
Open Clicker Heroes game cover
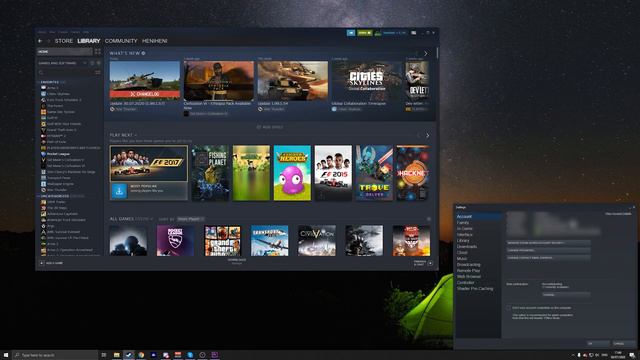click(292, 173)
